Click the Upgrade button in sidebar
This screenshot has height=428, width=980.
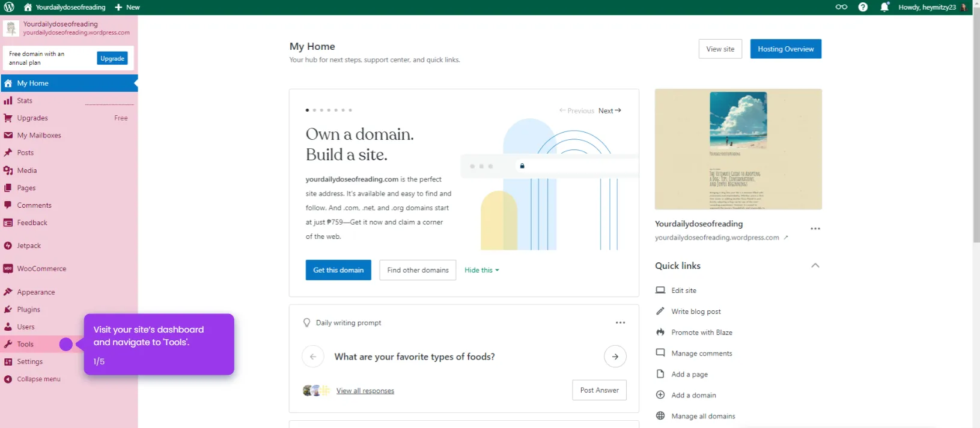click(x=112, y=58)
